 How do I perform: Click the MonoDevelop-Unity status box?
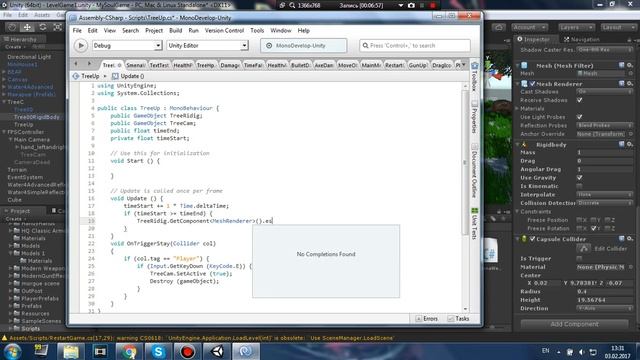click(304, 46)
